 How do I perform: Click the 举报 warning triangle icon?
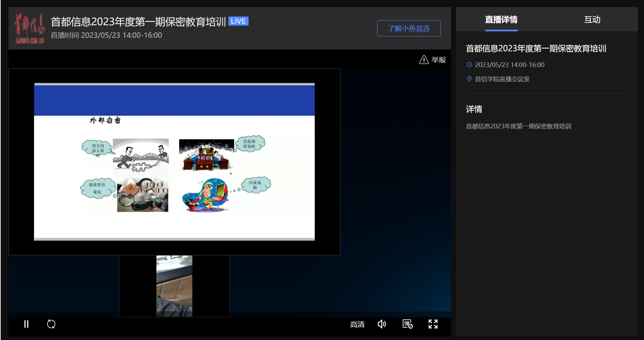point(424,60)
